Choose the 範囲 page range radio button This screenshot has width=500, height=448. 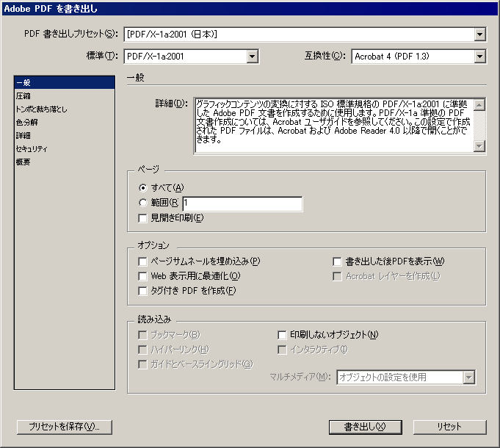143,203
